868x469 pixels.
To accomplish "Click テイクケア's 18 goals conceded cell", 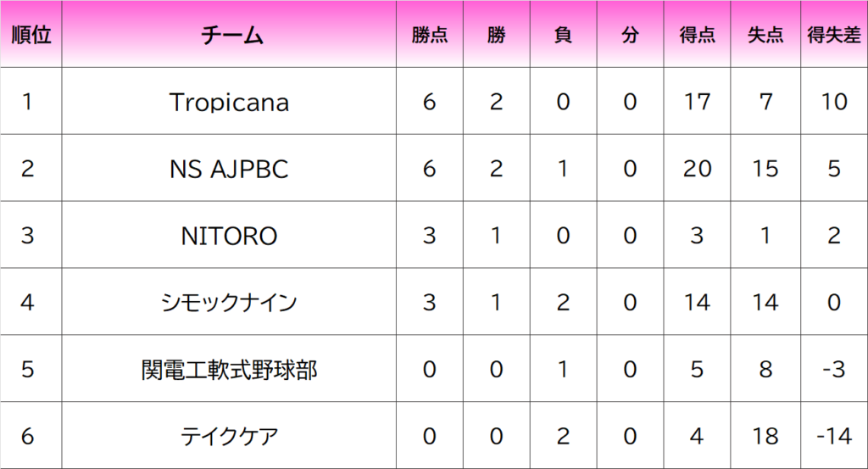I will [765, 436].
